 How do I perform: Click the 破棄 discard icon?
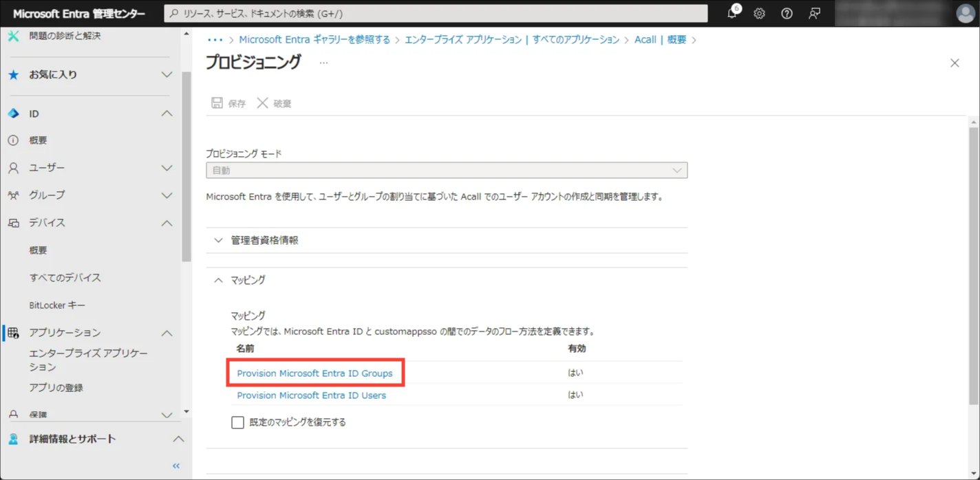[262, 102]
